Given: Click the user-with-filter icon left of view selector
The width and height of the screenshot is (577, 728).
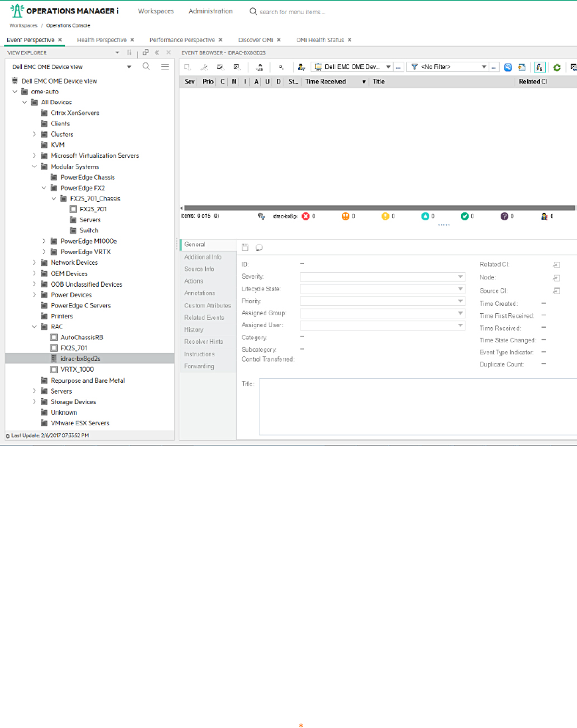Looking at the screenshot, I should 301,67.
